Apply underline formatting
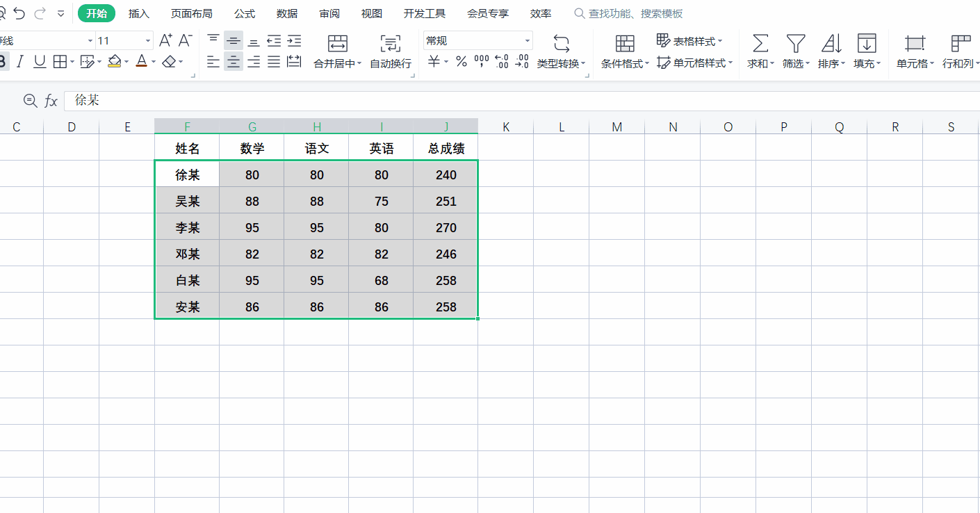Image resolution: width=980 pixels, height=513 pixels. point(40,62)
